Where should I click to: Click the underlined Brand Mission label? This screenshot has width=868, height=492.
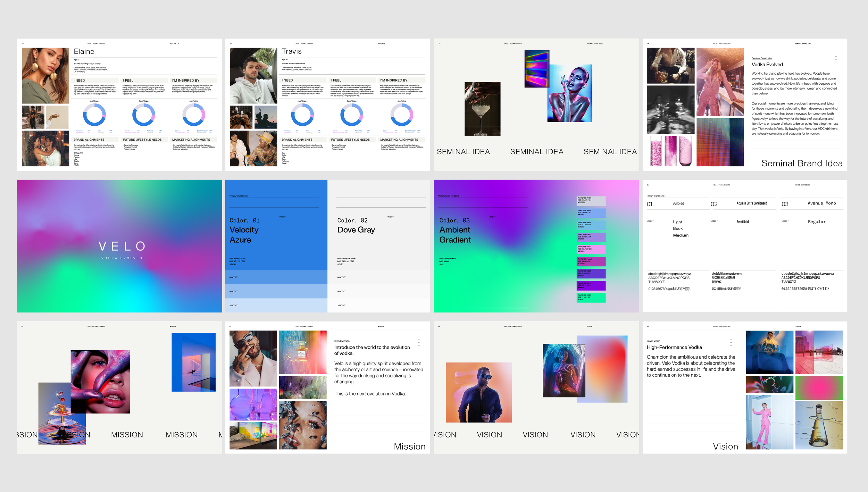tap(342, 341)
